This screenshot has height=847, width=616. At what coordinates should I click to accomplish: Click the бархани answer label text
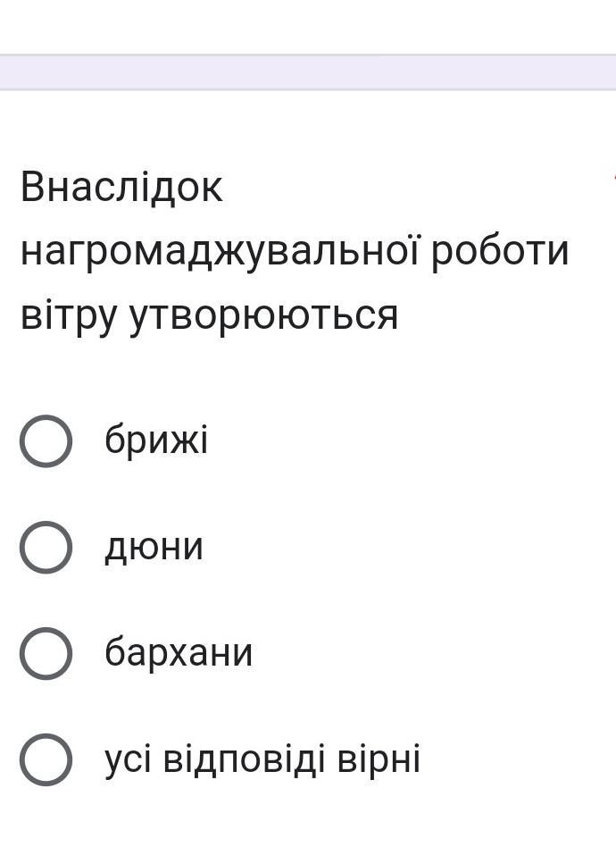pyautogui.click(x=179, y=652)
